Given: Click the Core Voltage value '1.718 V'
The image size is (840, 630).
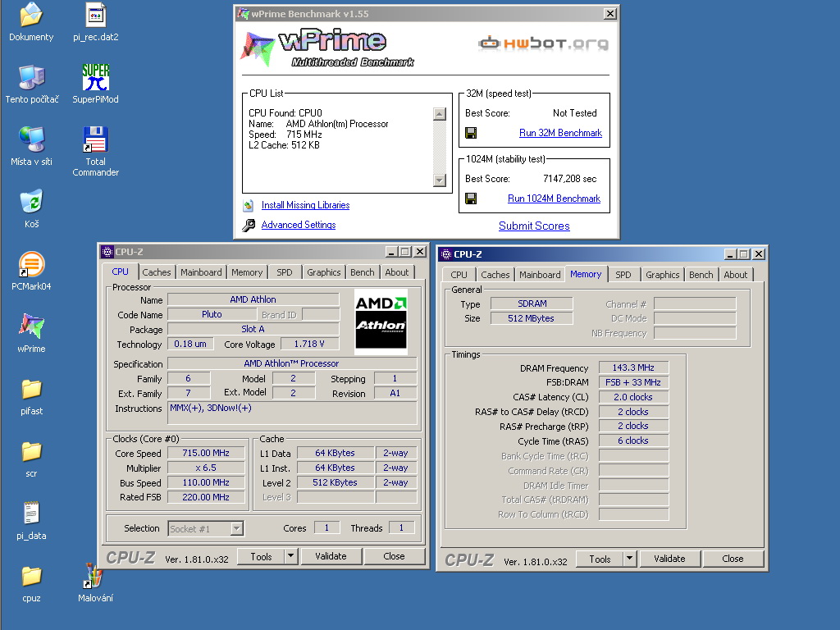Looking at the screenshot, I should 309,344.
